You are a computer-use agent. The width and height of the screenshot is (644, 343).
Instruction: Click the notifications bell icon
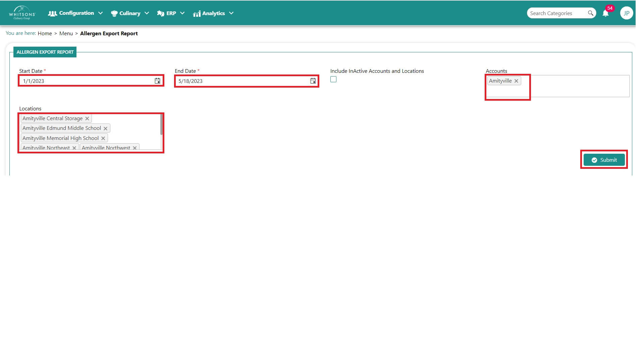click(x=605, y=13)
